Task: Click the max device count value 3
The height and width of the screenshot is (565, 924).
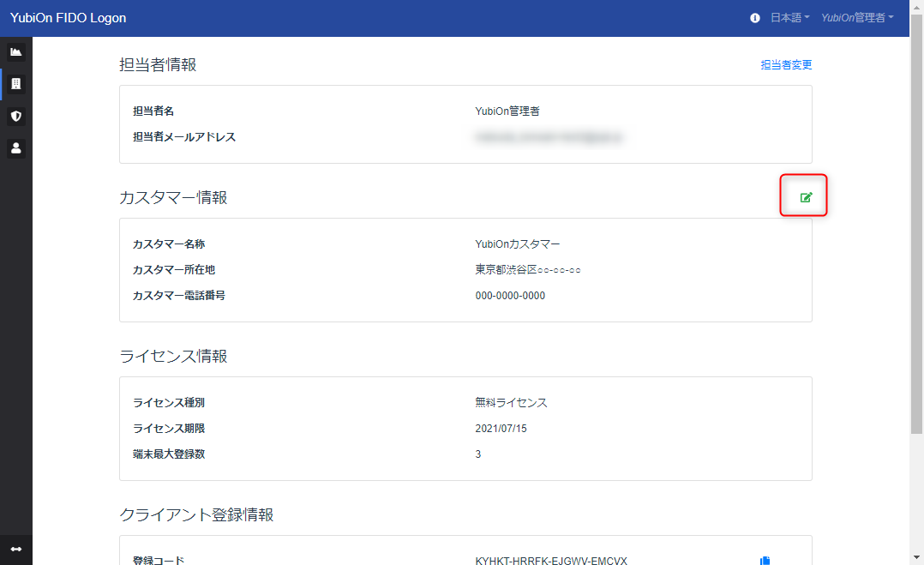Action: (478, 454)
